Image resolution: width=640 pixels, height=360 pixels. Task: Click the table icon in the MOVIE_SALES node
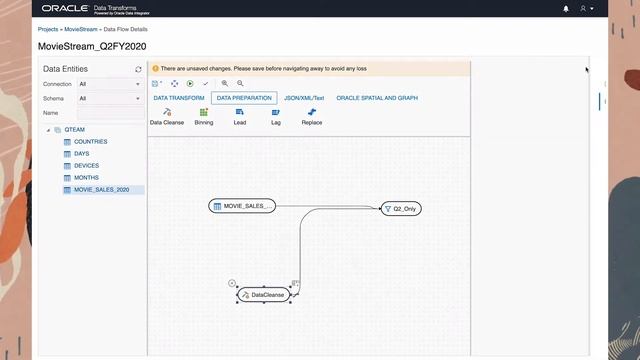tap(217, 206)
